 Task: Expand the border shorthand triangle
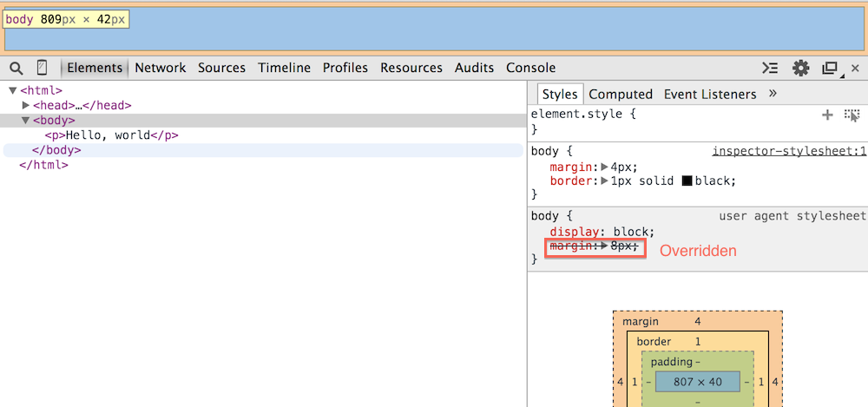605,181
